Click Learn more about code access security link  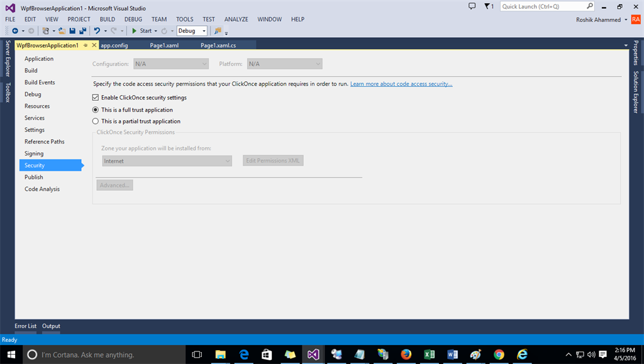point(401,84)
